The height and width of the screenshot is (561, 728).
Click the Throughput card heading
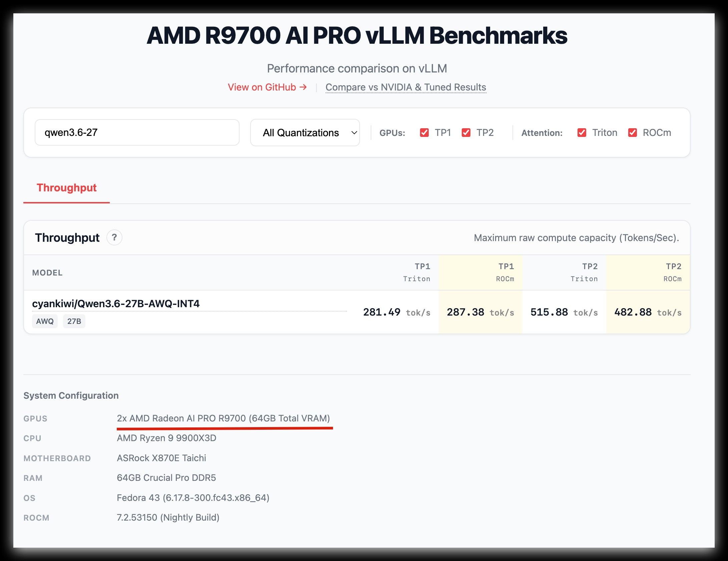pyautogui.click(x=67, y=238)
